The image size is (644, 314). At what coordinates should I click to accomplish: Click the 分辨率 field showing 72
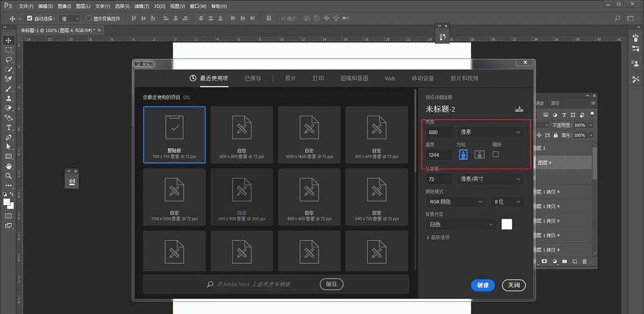click(x=439, y=179)
